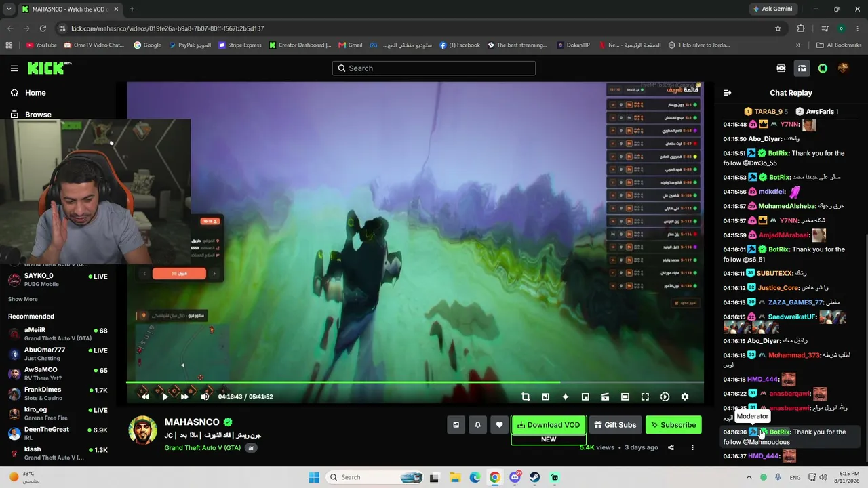868x488 pixels.
Task: Open playback speed control
Action: coord(665,396)
